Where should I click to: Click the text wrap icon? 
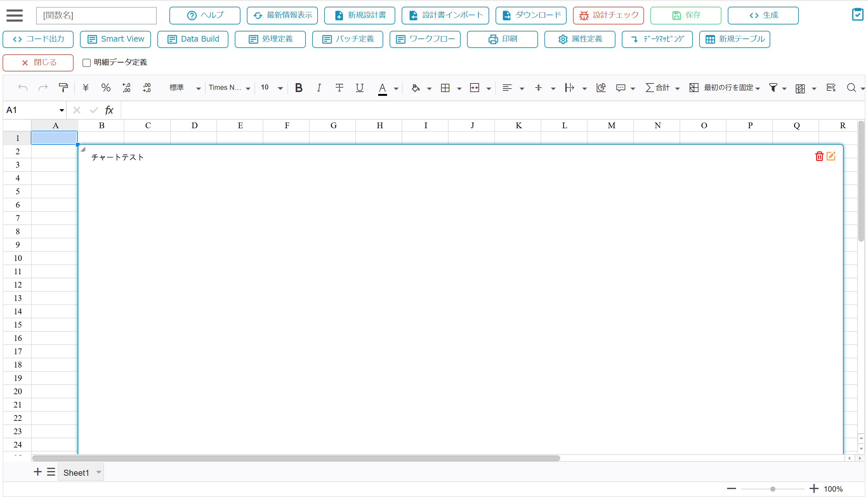(569, 88)
